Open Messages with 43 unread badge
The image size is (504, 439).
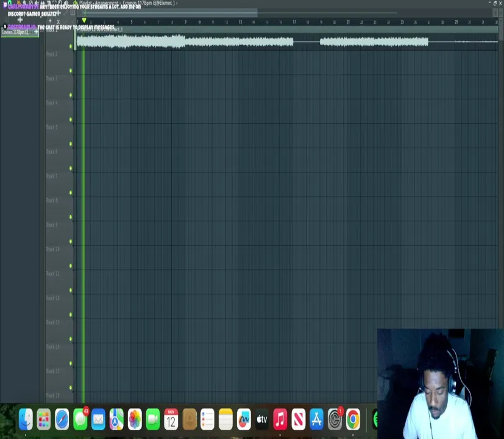pos(80,419)
